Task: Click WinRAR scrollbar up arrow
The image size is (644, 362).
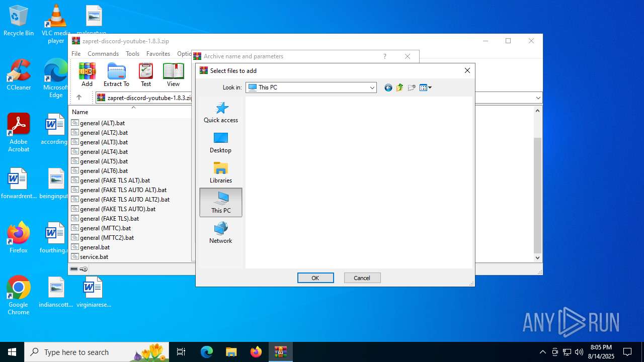Action: (538, 111)
